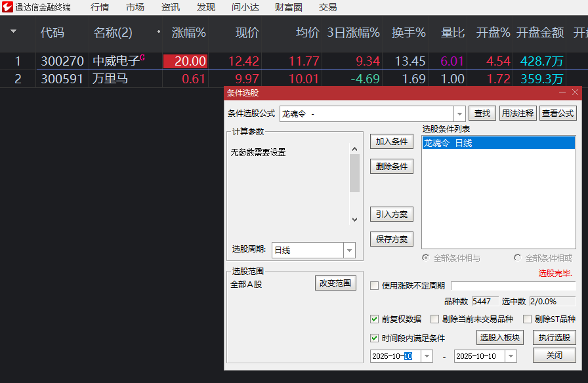Click the G marker beside 中威电子

[x=142, y=58]
